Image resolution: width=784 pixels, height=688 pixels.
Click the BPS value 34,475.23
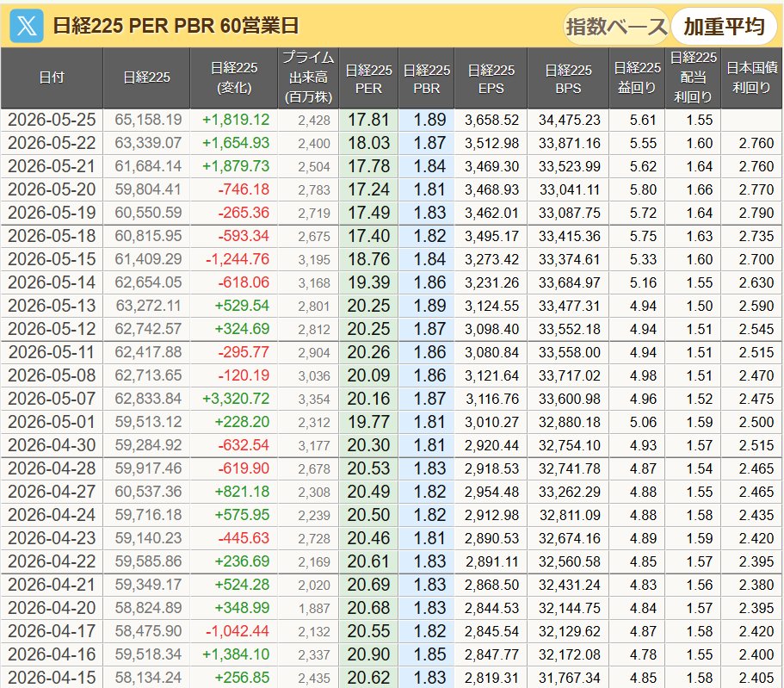(x=569, y=120)
